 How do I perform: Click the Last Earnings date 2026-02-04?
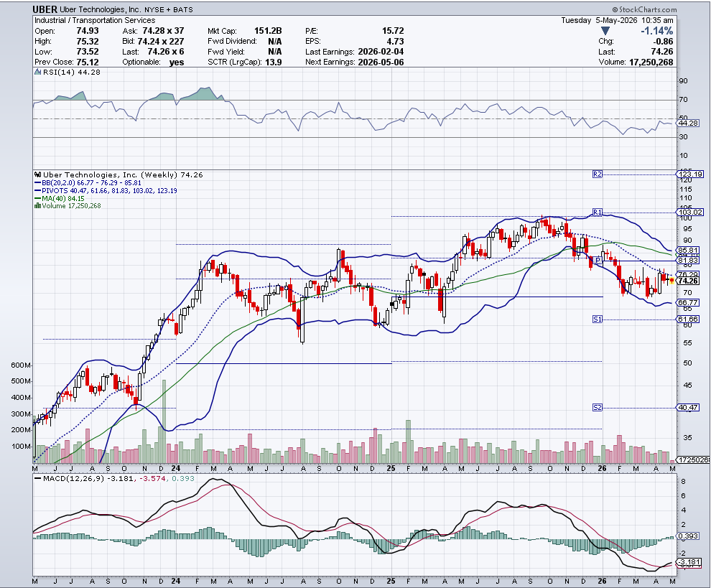click(x=381, y=52)
